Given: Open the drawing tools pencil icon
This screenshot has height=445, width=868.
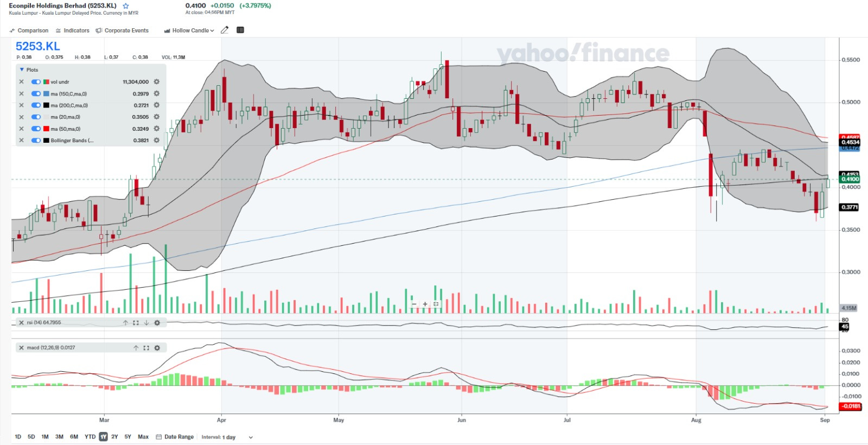Looking at the screenshot, I should (225, 30).
